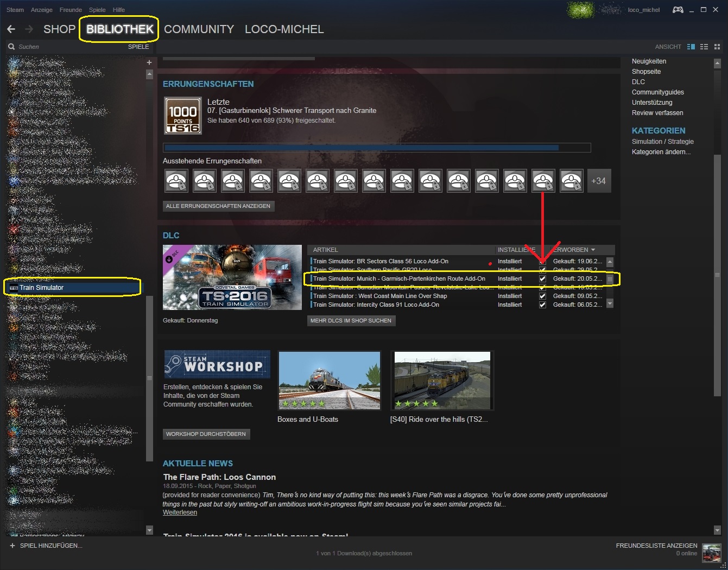
Task: Select West Coast Main Line Over Shap row
Action: (457, 296)
